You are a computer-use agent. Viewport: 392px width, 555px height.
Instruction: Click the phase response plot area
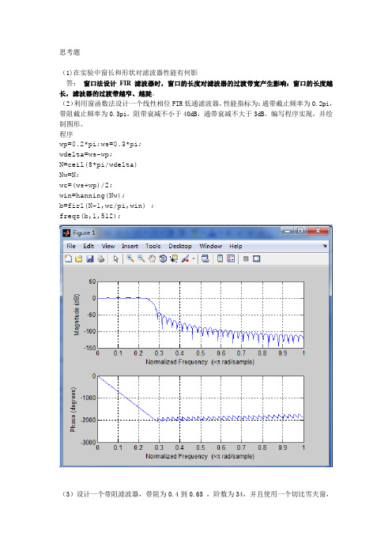pyautogui.click(x=201, y=410)
